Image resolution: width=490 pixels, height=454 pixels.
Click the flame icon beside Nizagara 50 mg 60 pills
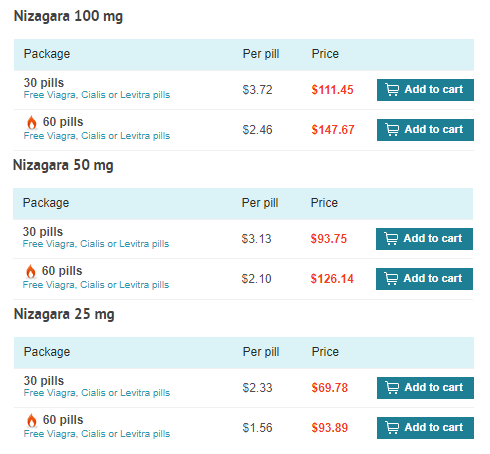click(31, 271)
